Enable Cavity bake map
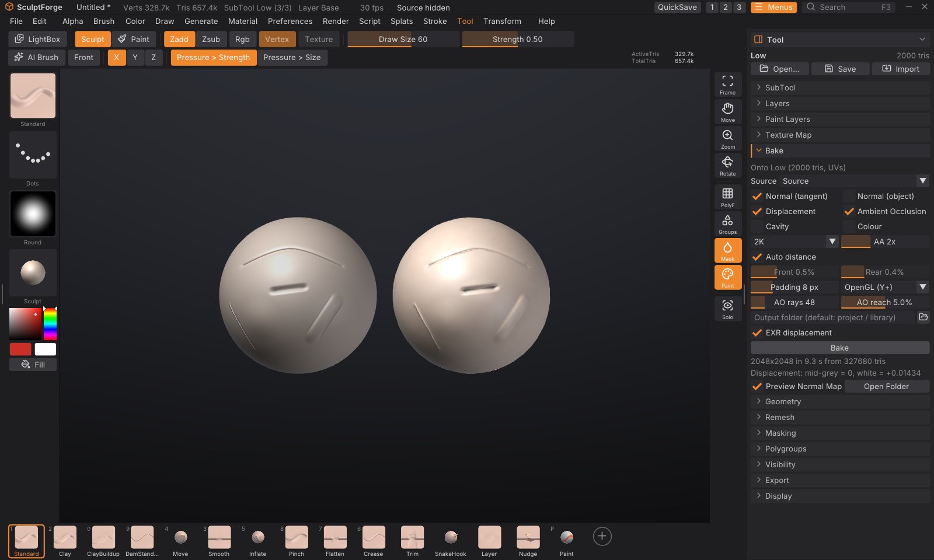 click(757, 226)
